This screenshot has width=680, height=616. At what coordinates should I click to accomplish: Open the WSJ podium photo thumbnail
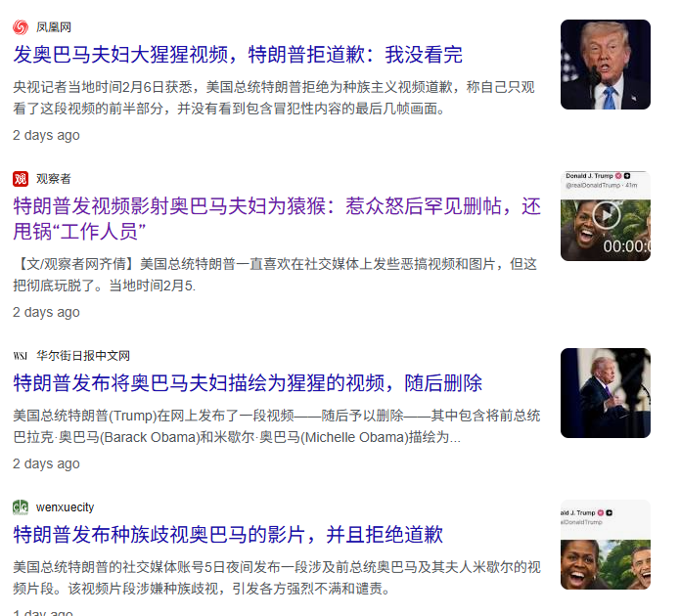606,393
